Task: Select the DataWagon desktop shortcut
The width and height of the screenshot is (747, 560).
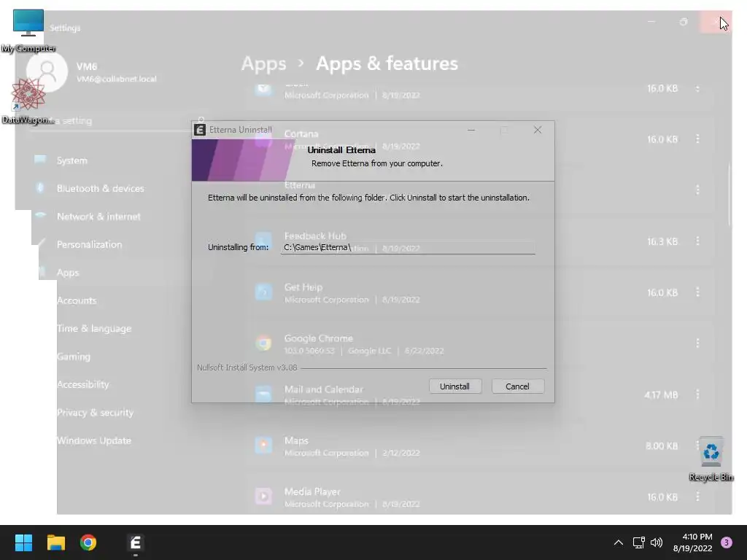Action: point(28,101)
